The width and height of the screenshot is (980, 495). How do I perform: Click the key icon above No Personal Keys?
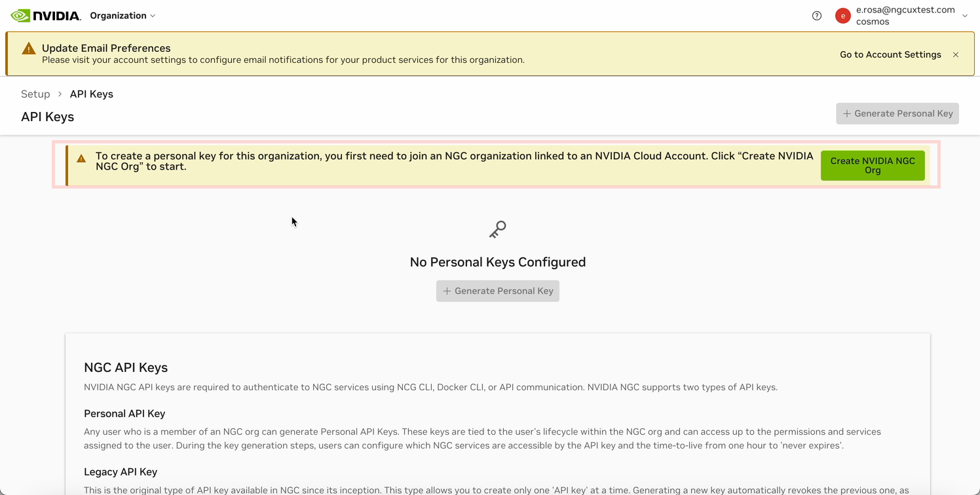click(498, 229)
